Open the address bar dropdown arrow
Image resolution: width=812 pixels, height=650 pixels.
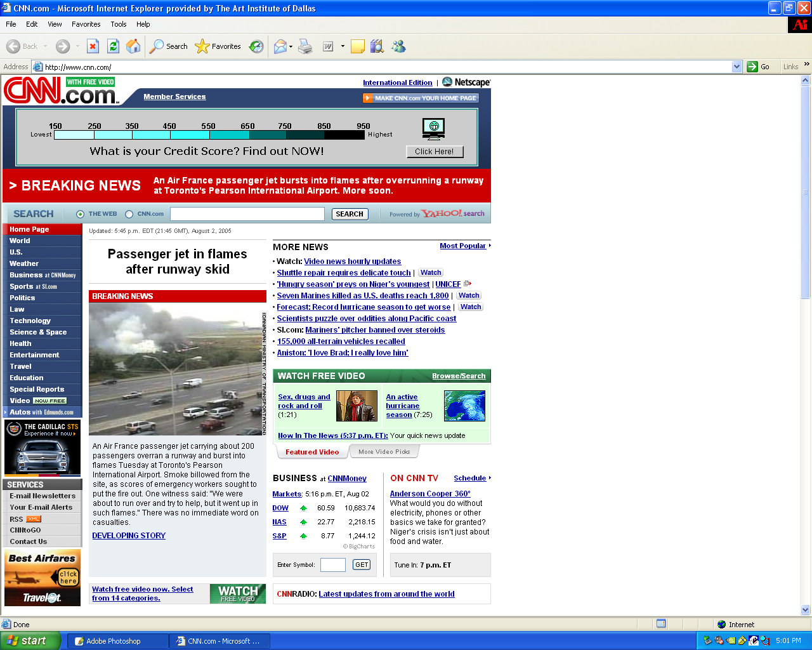pos(737,67)
